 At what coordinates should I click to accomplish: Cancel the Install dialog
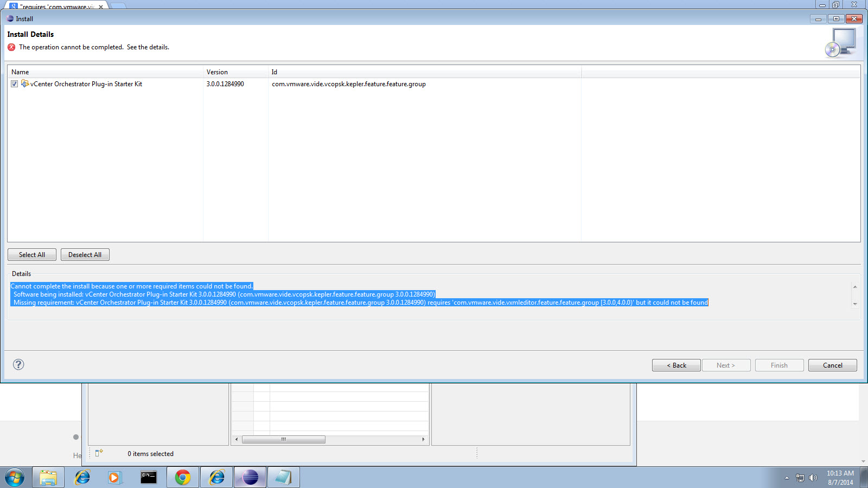[833, 365]
